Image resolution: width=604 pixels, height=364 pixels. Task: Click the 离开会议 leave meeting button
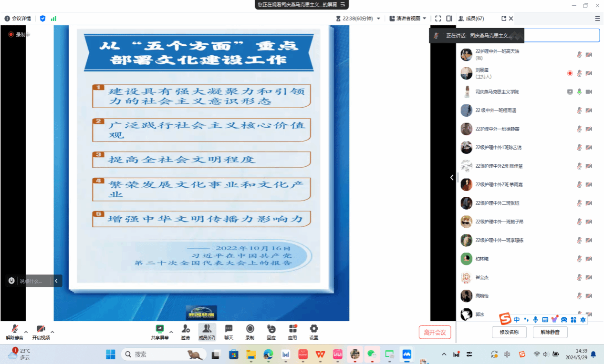pos(435,333)
